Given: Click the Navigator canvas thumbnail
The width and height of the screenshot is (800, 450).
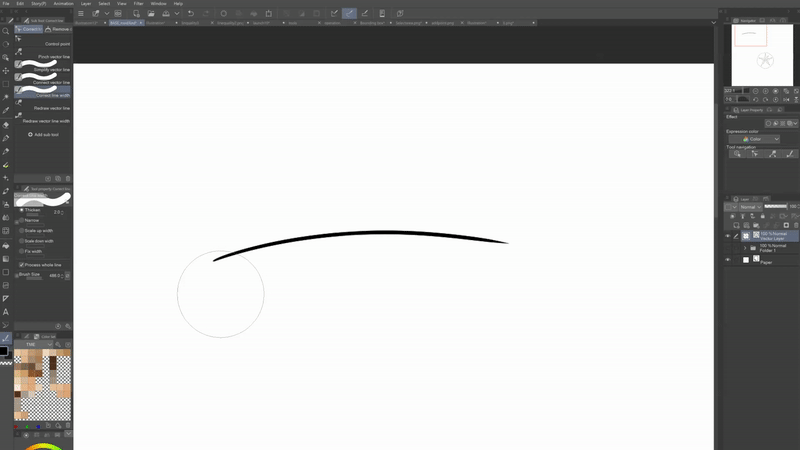Looking at the screenshot, I should pyautogui.click(x=762, y=55).
